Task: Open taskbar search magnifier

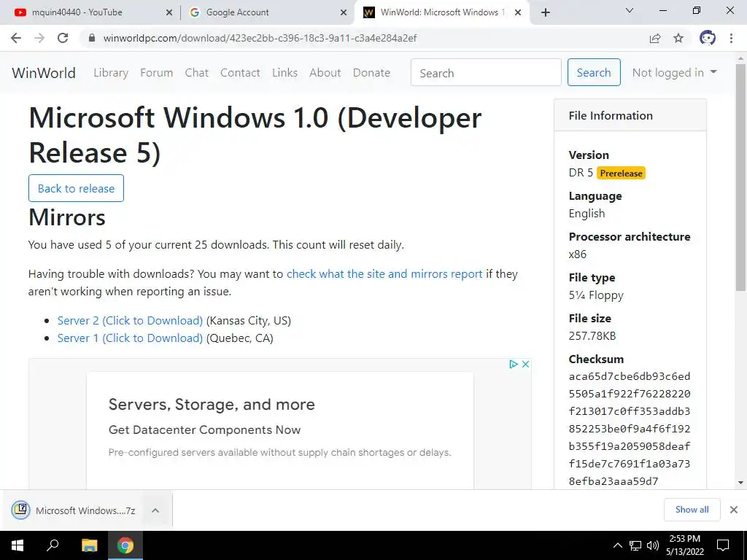Action: click(x=53, y=545)
